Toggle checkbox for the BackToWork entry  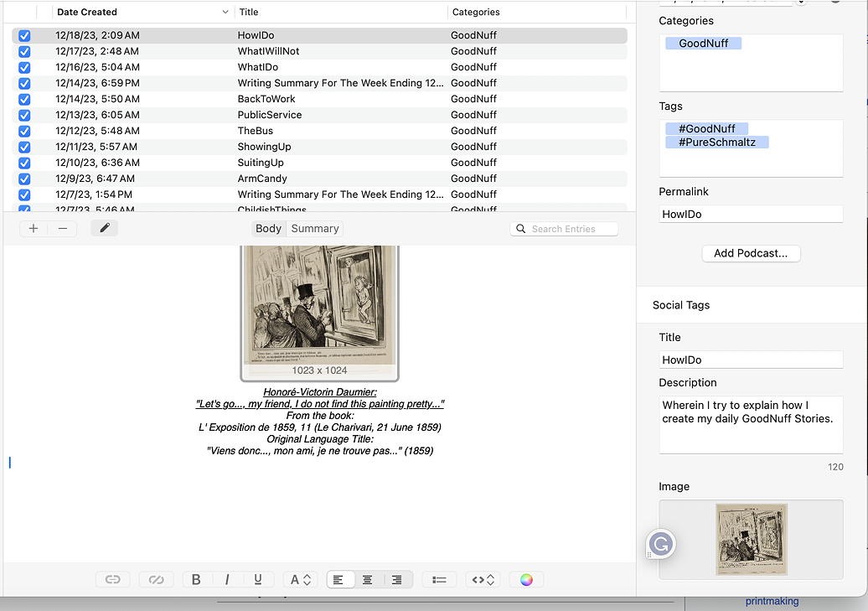pyautogui.click(x=24, y=99)
